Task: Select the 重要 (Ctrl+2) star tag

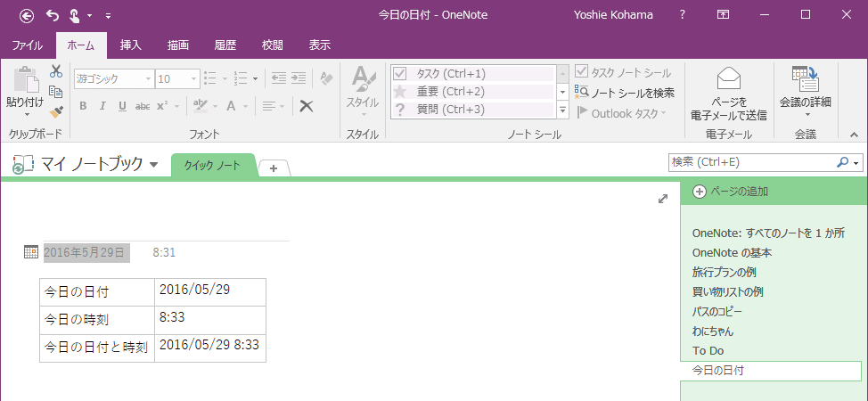Action: [472, 92]
